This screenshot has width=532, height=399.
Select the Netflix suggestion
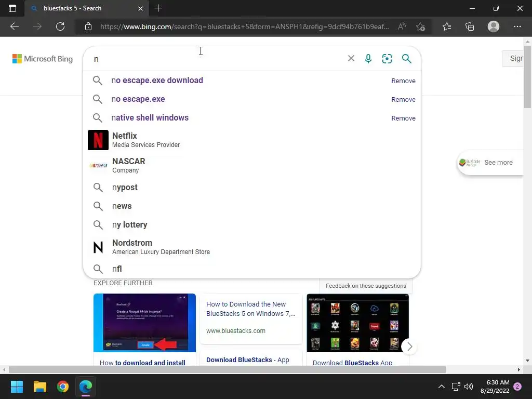(x=252, y=140)
